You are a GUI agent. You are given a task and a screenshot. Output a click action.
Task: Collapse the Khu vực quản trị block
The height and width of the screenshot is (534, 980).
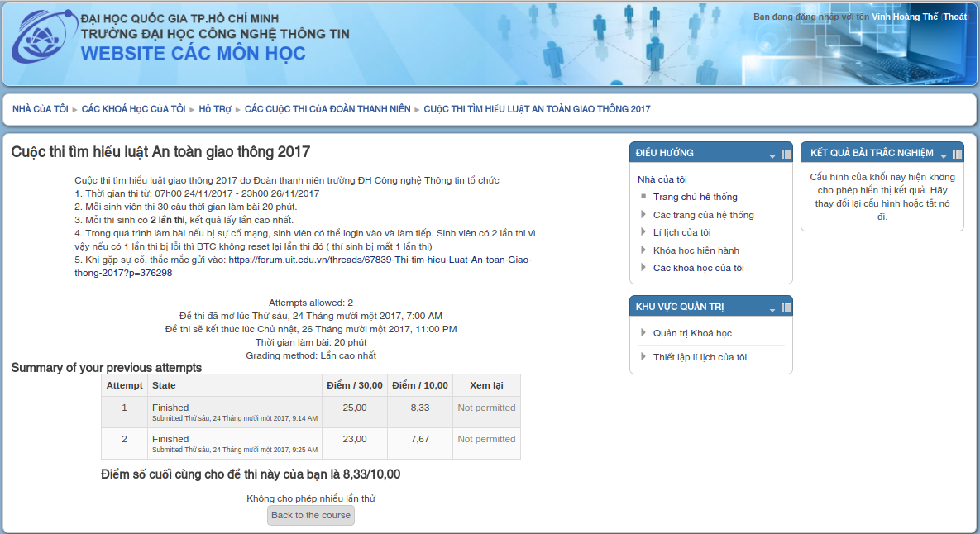[772, 309]
